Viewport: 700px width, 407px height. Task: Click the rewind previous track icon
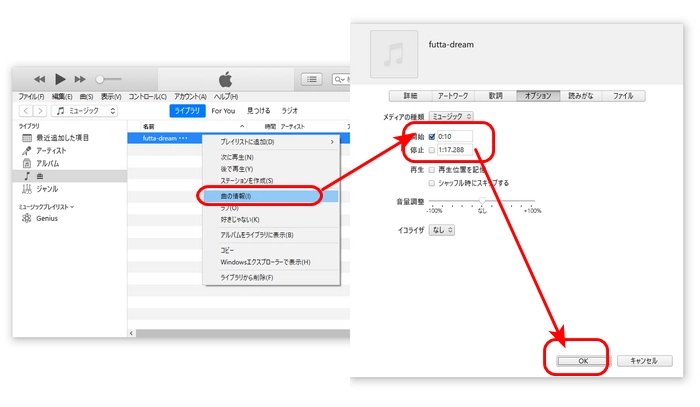pos(39,79)
